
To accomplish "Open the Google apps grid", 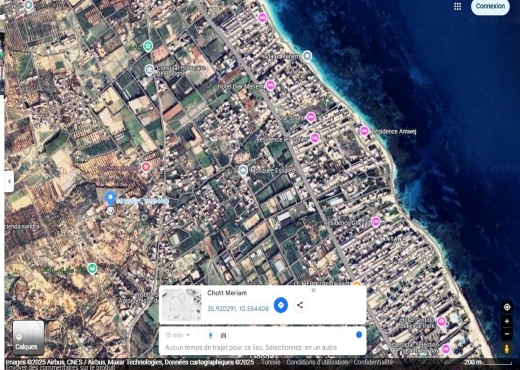I will coord(457,6).
